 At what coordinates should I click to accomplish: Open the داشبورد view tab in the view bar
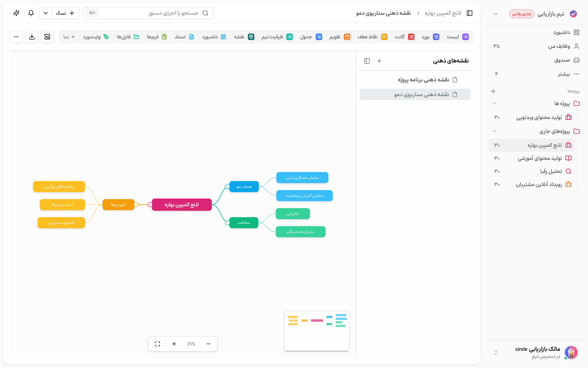(214, 37)
